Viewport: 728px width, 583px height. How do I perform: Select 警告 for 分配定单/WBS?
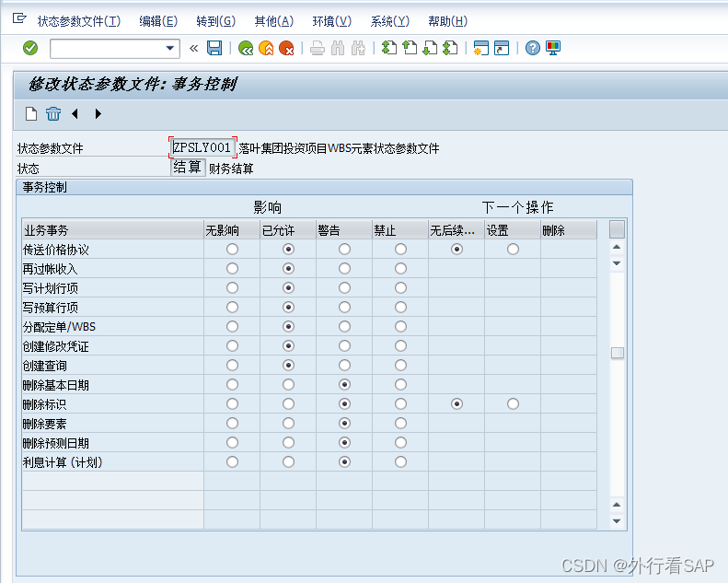344,327
